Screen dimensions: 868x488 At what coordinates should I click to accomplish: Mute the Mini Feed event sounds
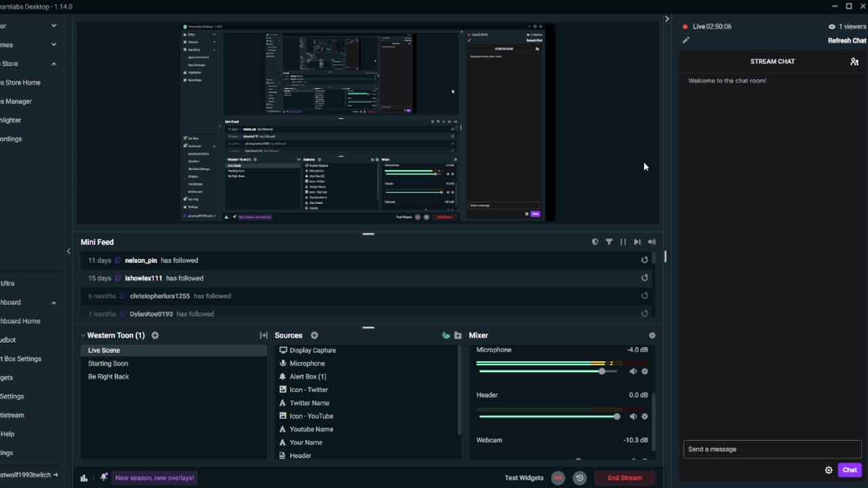(x=652, y=242)
